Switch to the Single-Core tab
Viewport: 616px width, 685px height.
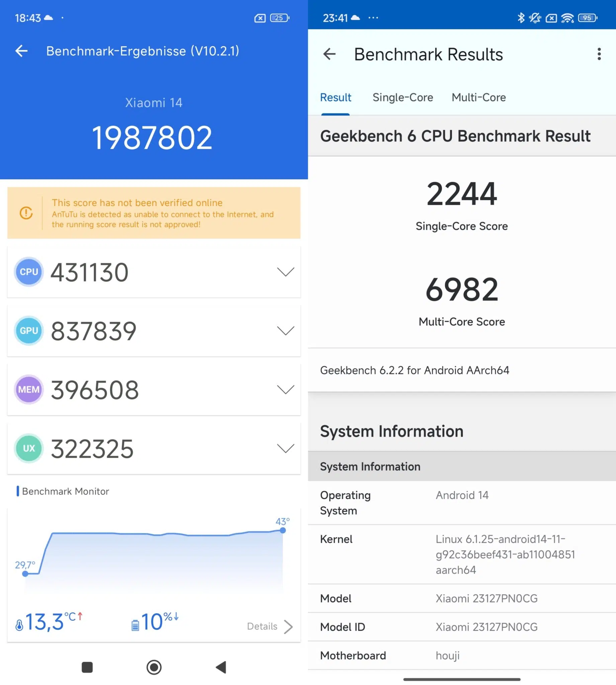tap(403, 97)
